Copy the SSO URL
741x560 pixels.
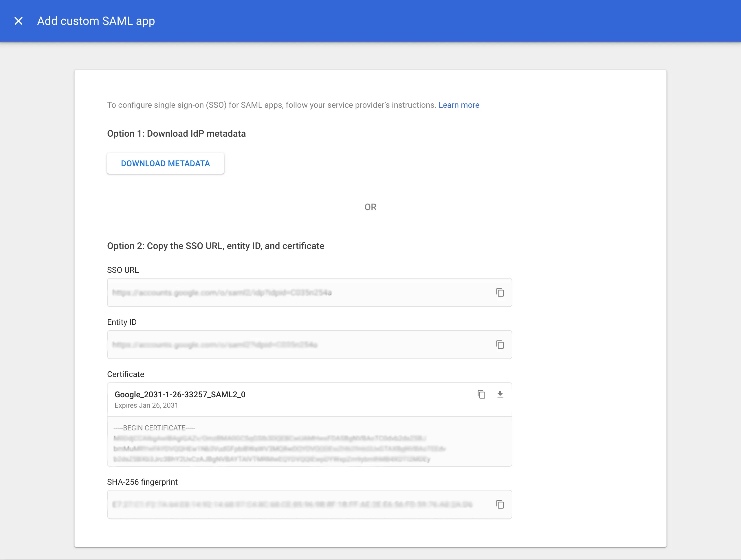(500, 292)
